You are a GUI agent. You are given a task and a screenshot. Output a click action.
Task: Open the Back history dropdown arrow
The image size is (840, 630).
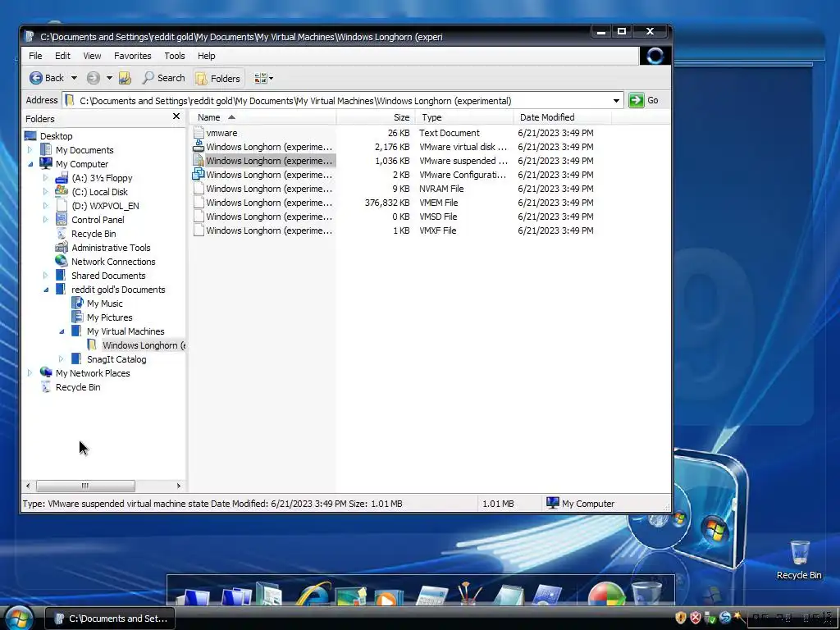pos(74,78)
